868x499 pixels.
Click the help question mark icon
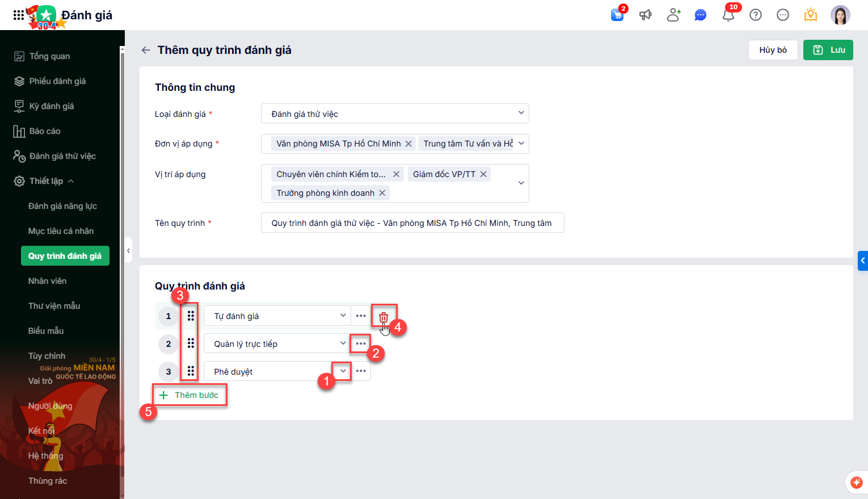756,15
